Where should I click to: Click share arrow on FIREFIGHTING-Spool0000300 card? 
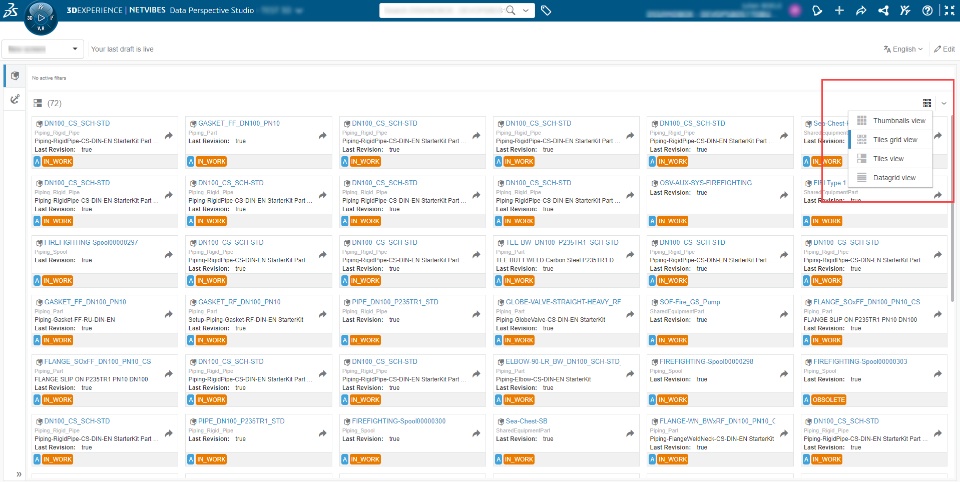click(476, 434)
